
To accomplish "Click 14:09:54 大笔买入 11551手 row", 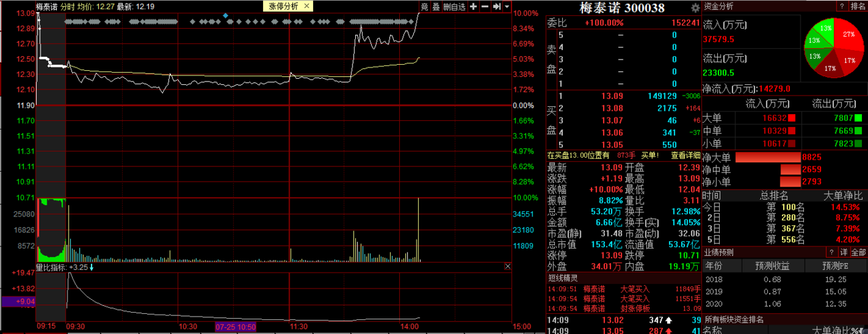I will pos(624,299).
